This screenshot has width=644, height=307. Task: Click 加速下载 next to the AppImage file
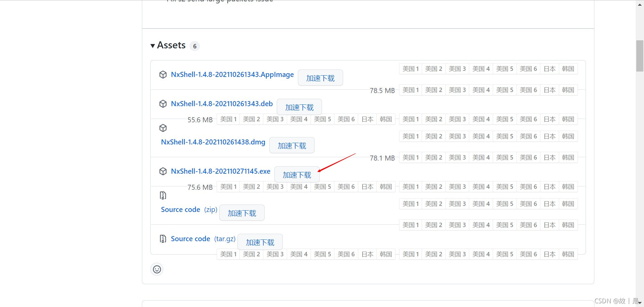(x=320, y=78)
